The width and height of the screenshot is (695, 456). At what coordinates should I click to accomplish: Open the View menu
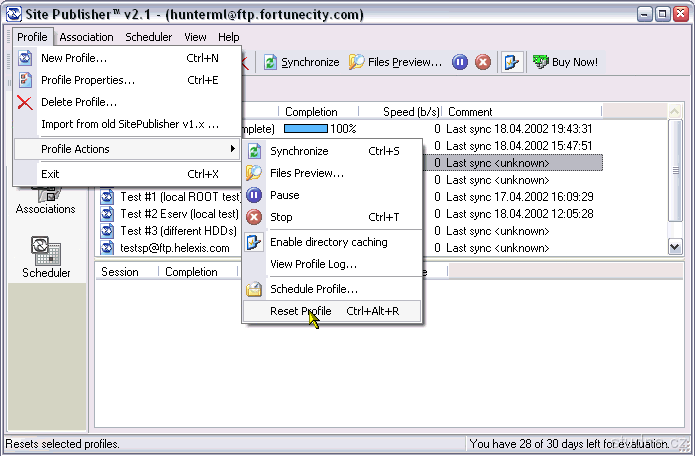(195, 37)
